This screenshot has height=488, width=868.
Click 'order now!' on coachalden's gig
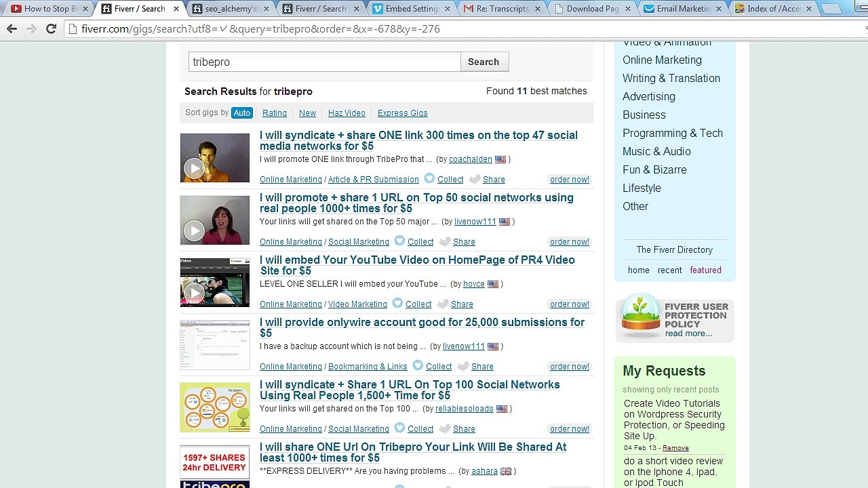(570, 180)
